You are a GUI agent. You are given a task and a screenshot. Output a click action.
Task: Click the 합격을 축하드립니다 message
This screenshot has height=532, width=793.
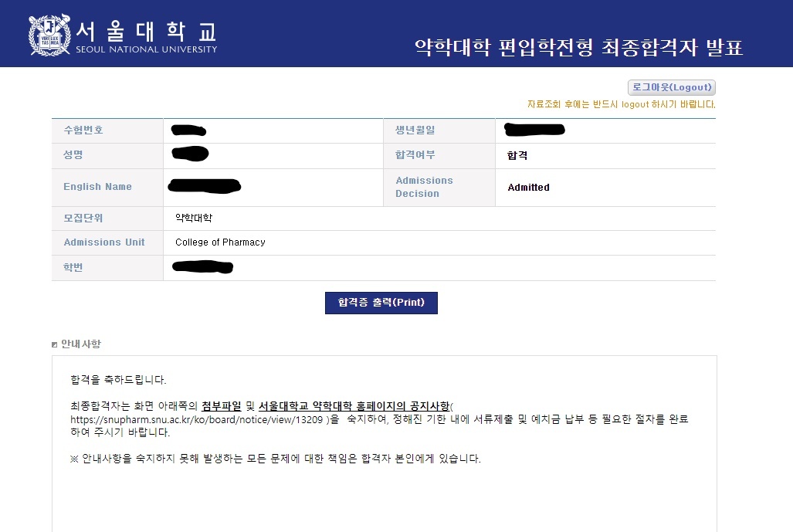click(x=118, y=380)
